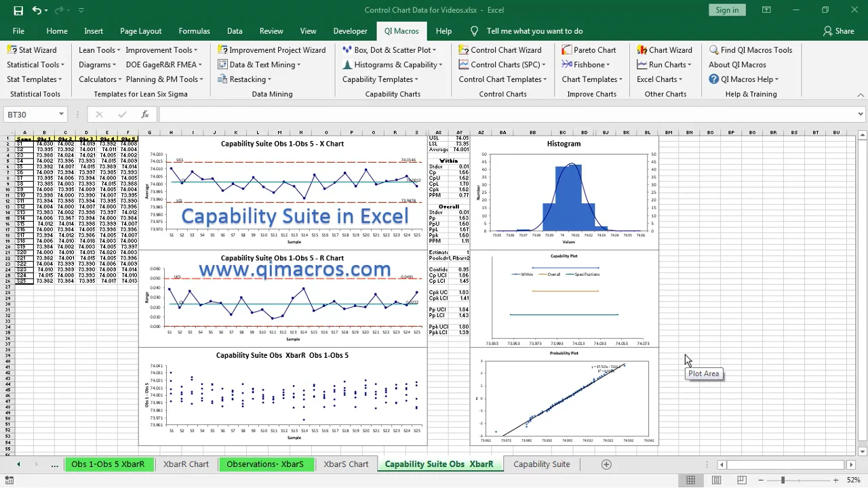Expand the Control Charts (SPC) menu
The width and height of the screenshot is (868, 488).
click(502, 65)
